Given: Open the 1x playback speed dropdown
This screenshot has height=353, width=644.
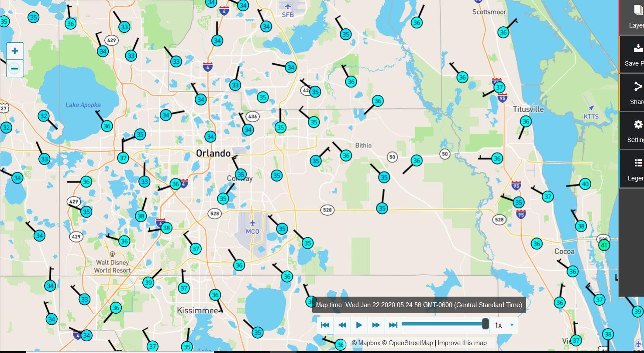Looking at the screenshot, I should click(x=504, y=325).
